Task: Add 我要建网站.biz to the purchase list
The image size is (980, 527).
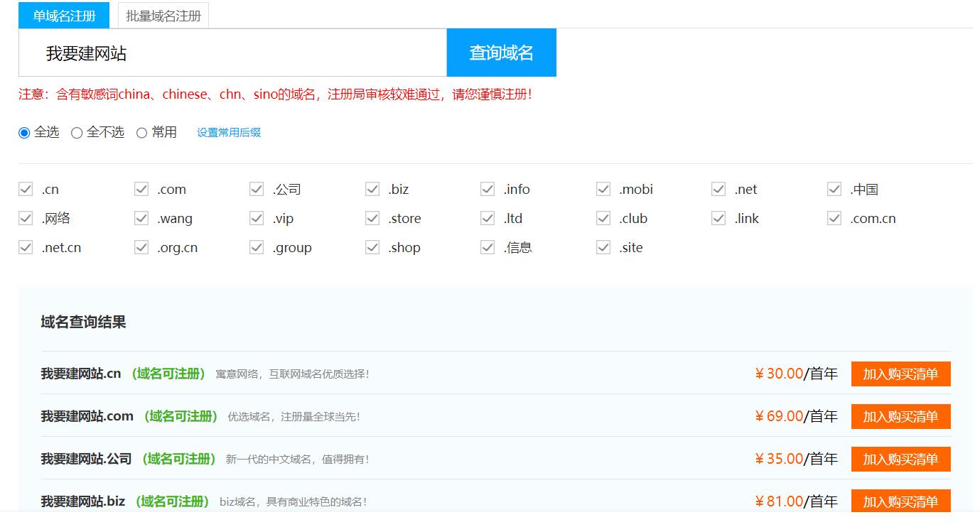Action: click(x=900, y=501)
